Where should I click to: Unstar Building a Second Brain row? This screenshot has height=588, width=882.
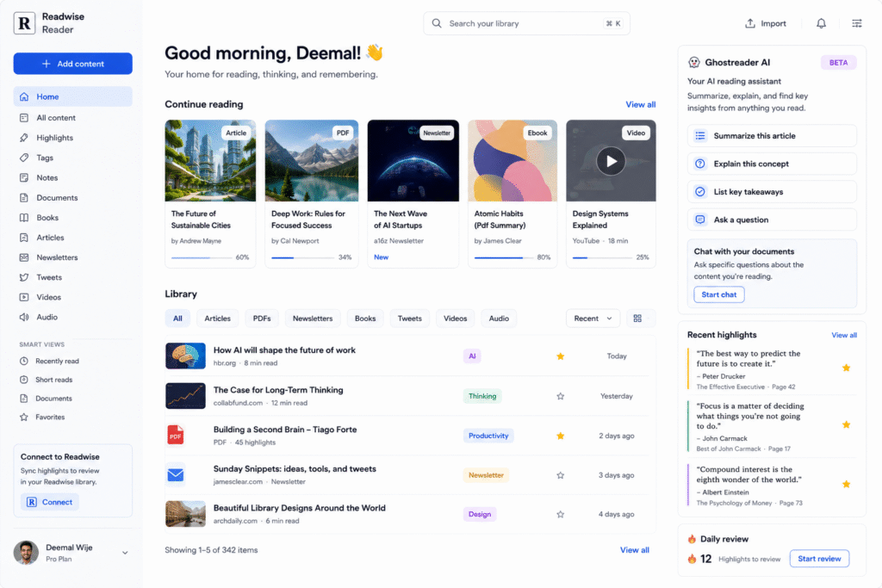(560, 436)
